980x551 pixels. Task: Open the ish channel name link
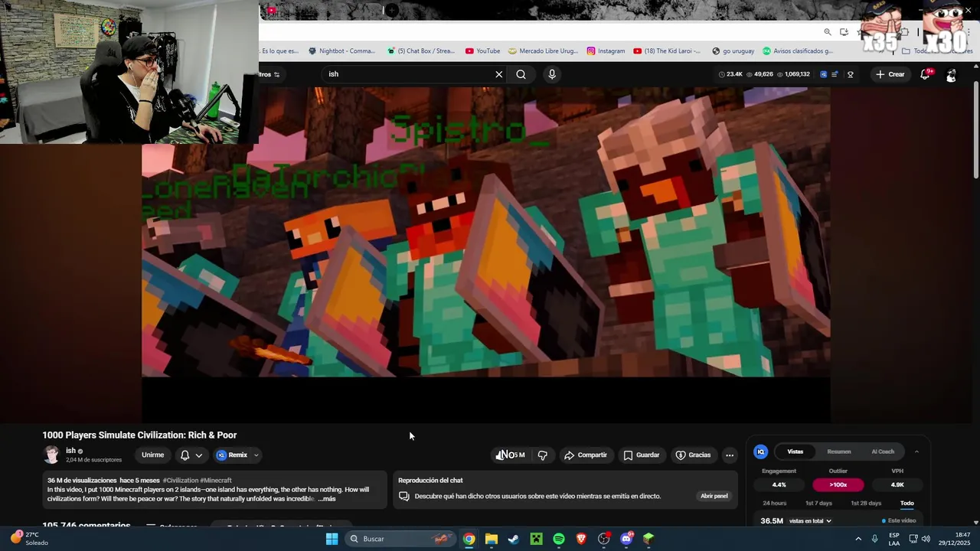coord(70,451)
